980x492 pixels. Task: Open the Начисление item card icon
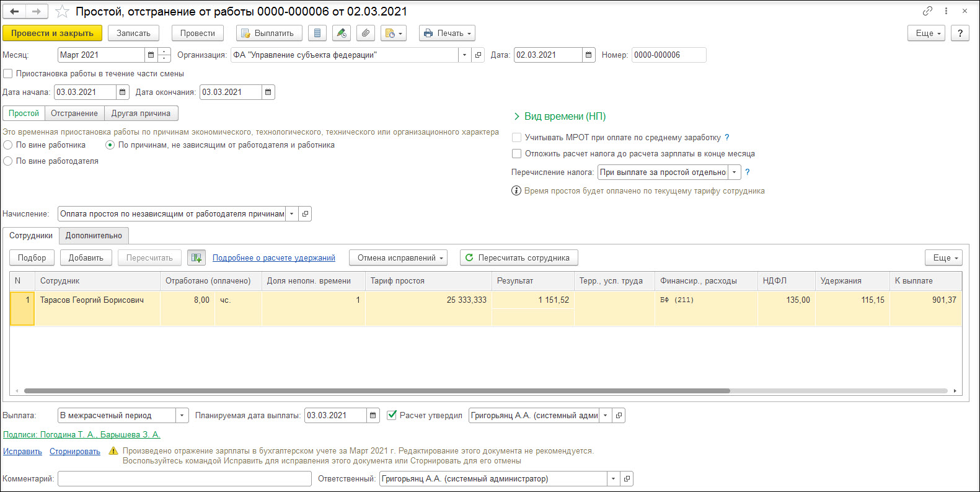(x=305, y=214)
